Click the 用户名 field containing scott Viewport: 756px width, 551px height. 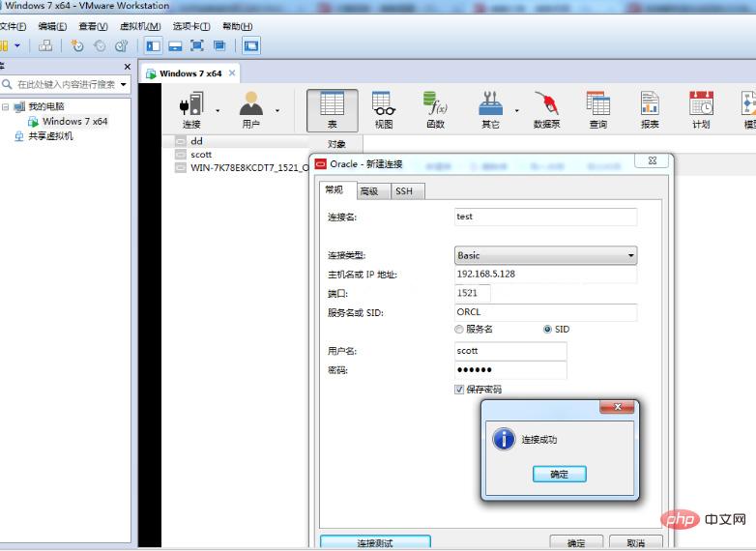pos(510,351)
